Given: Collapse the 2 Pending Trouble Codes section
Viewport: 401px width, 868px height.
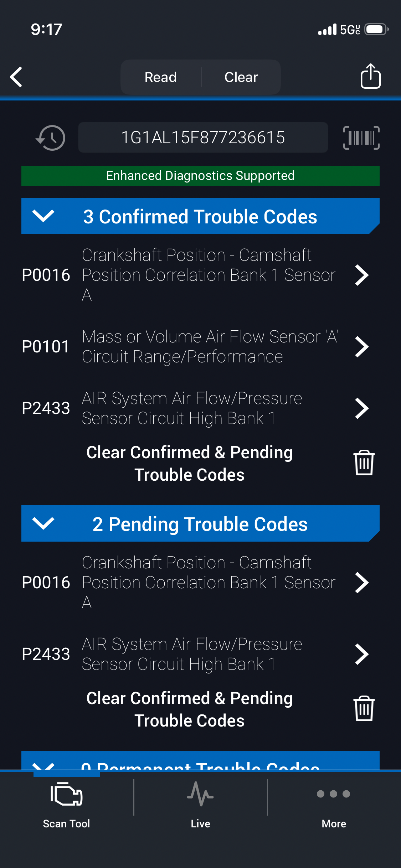Looking at the screenshot, I should [x=43, y=523].
